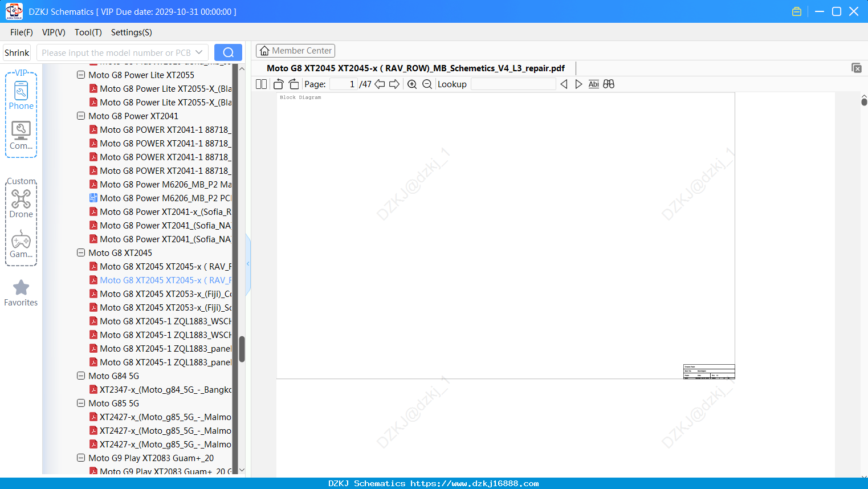868x489 pixels.
Task: Open the VIP(V) menu
Action: 54,32
